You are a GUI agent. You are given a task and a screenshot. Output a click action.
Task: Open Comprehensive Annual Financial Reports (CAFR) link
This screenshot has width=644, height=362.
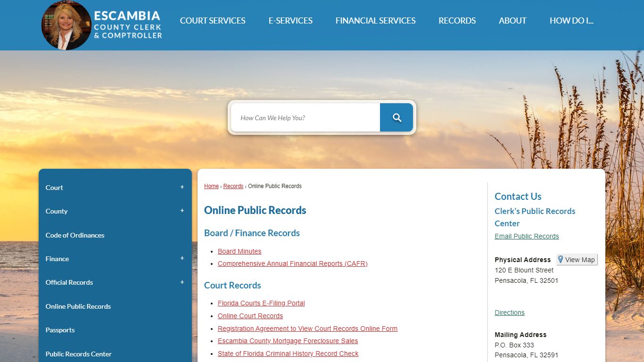click(293, 263)
